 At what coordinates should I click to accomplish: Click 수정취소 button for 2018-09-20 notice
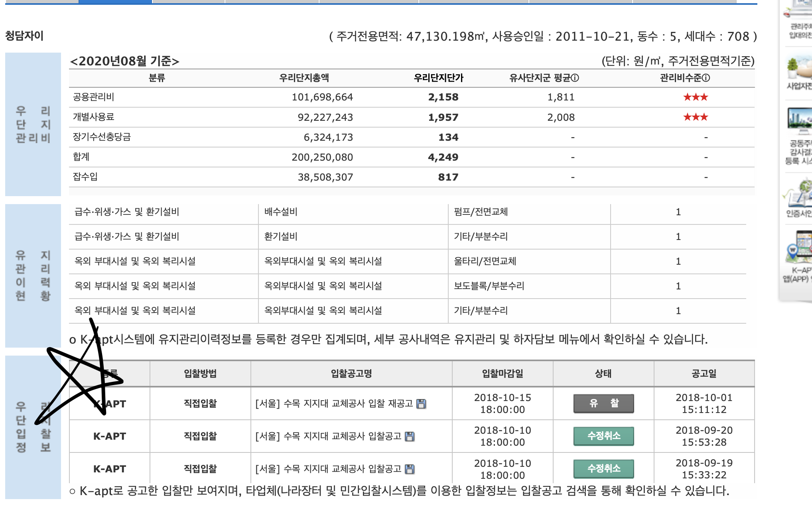603,436
